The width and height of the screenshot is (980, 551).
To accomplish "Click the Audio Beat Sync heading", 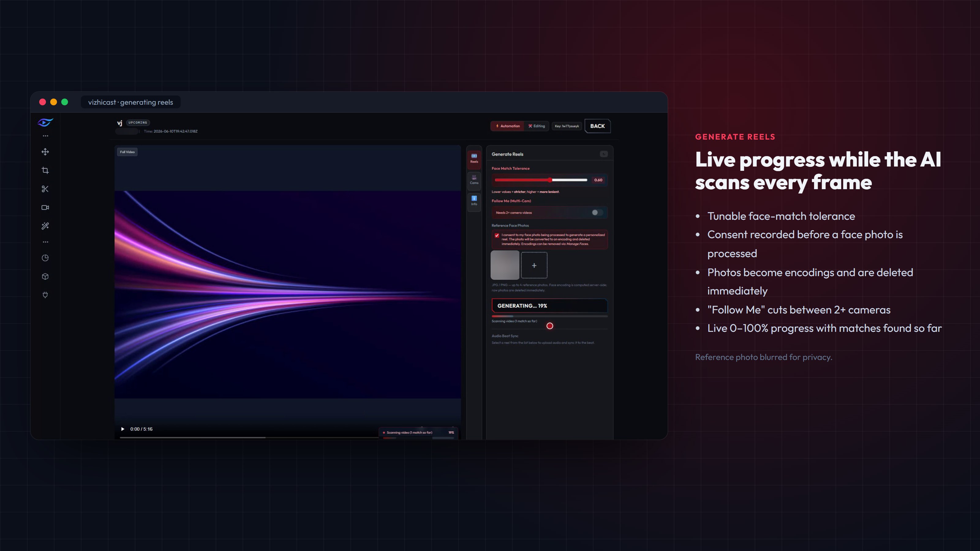I will click(505, 336).
